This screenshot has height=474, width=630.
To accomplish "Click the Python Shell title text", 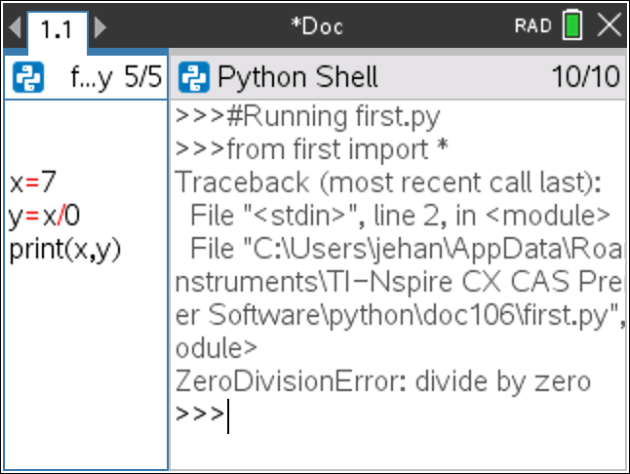I will [x=297, y=76].
